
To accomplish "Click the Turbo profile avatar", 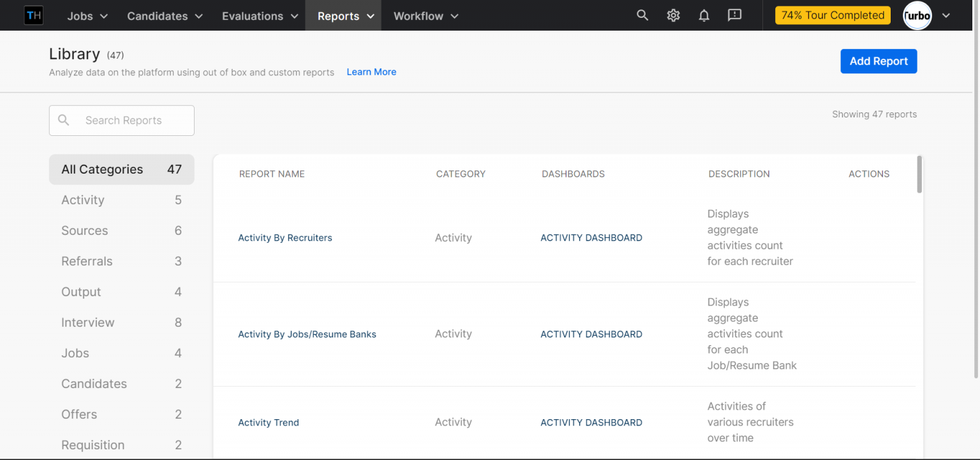I will 917,16.
